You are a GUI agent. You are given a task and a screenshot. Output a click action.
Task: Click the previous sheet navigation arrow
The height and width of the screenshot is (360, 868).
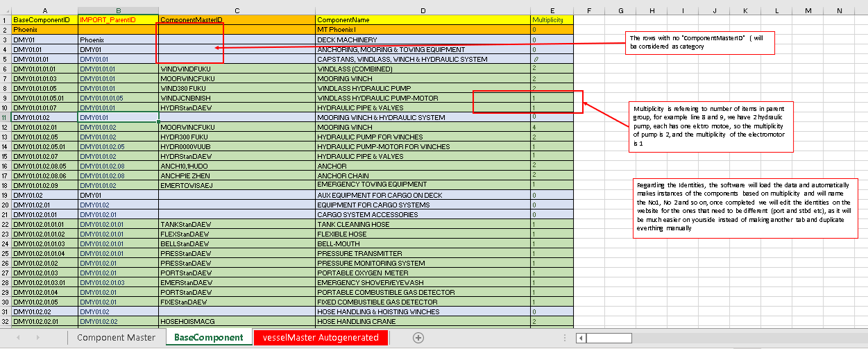(19, 338)
